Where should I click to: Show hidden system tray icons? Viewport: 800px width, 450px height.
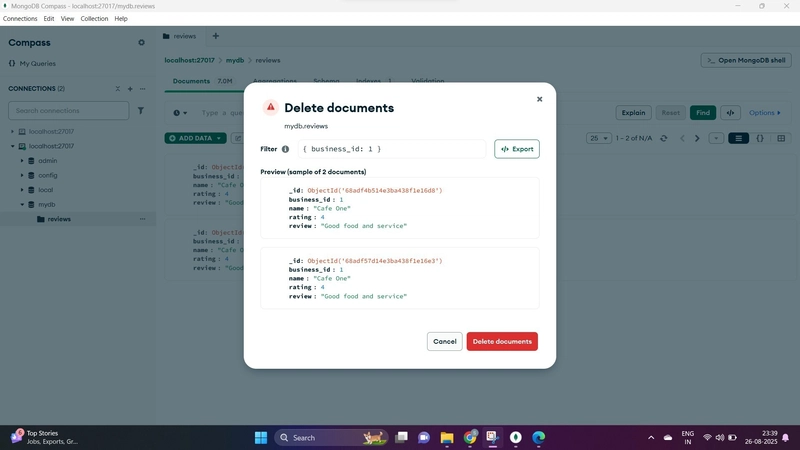[x=651, y=438]
